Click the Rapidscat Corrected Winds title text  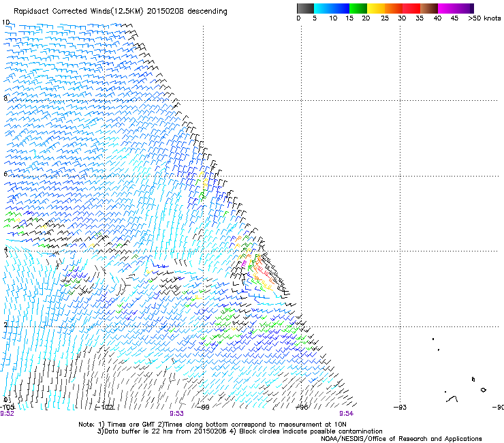pos(121,12)
